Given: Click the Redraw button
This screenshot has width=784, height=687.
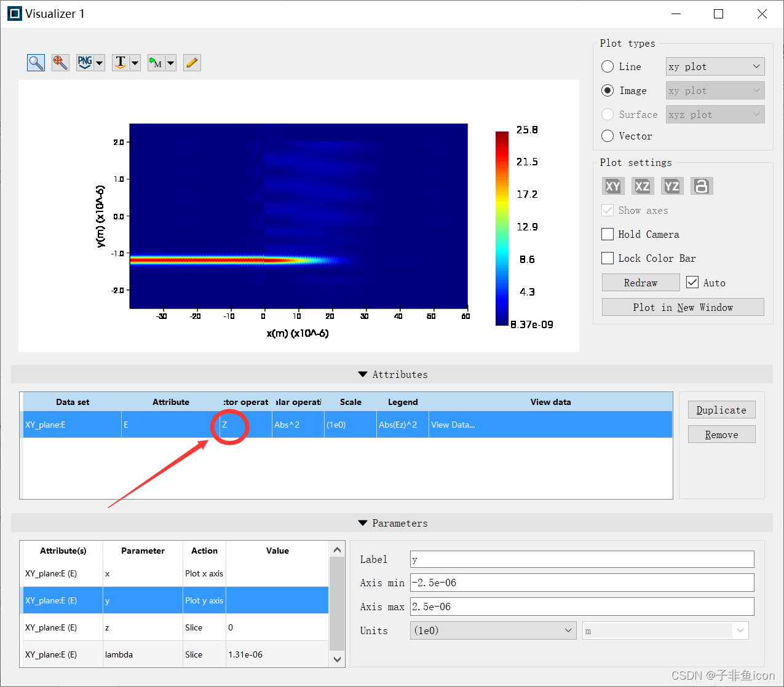Looking at the screenshot, I should (641, 283).
